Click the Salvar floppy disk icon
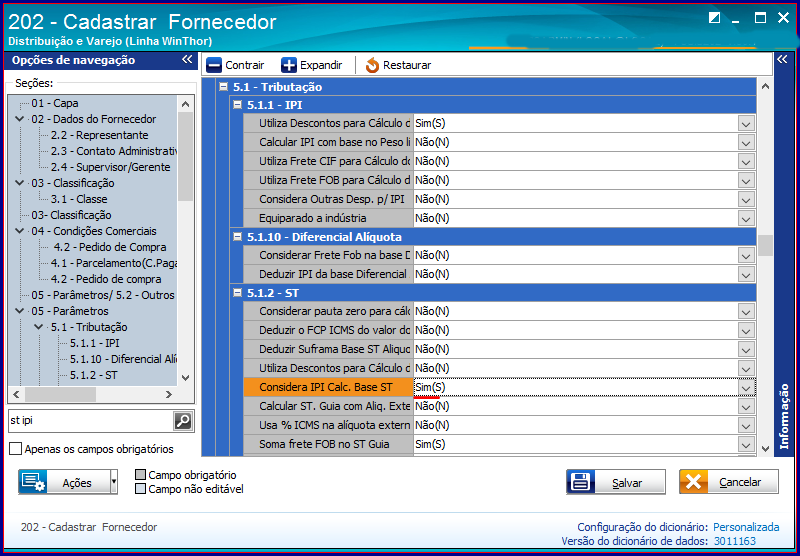Viewport: 800px width, 556px height. pyautogui.click(x=579, y=482)
